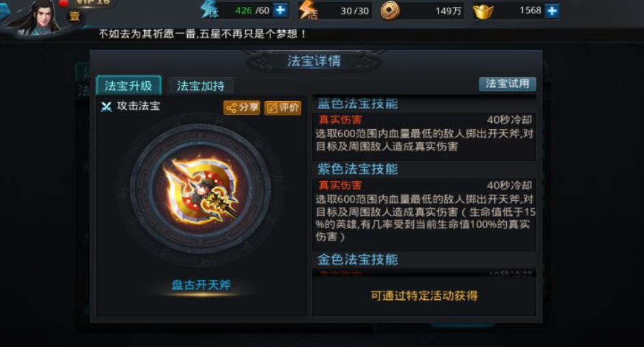The height and width of the screenshot is (347, 644).
Task: Tap the 盘古开天斧 name label
Action: click(x=201, y=285)
